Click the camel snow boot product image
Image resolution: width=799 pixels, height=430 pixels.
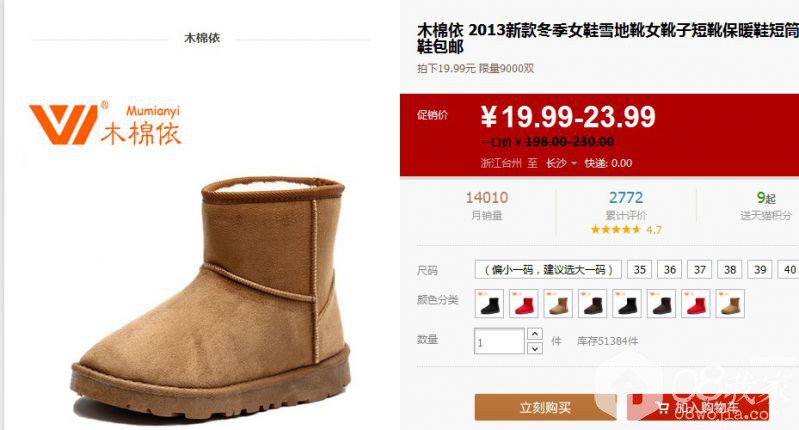click(211, 298)
